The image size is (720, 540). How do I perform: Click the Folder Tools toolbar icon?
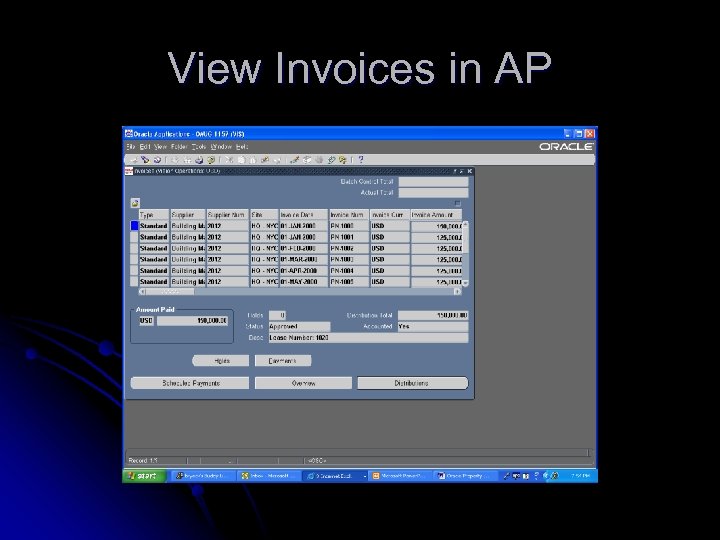coord(343,160)
